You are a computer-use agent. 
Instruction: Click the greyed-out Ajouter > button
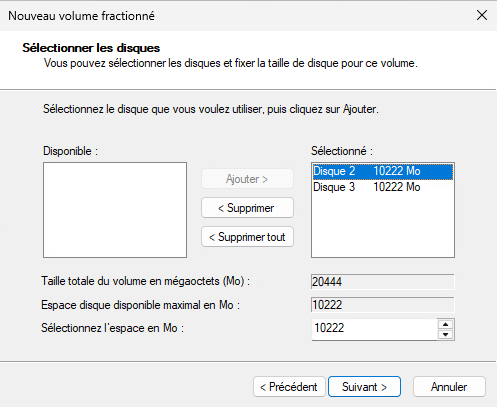[x=247, y=179]
